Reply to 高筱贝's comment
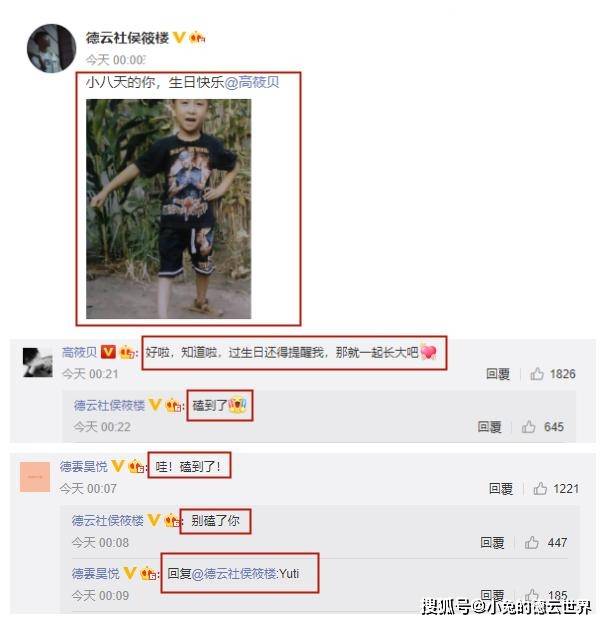This screenshot has width=606, height=624. [498, 374]
